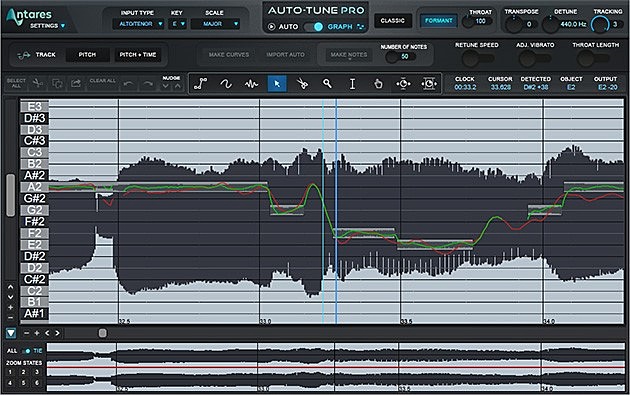Select the Line drawing tool

pyautogui.click(x=200, y=84)
